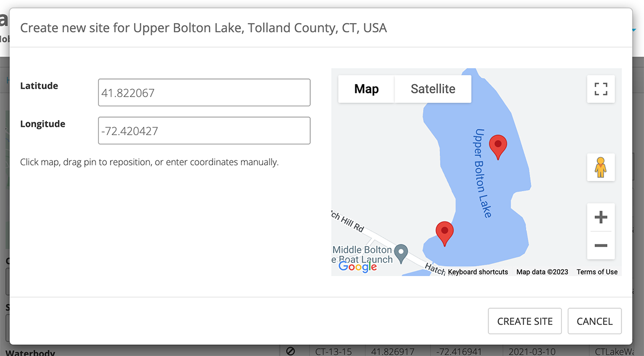The image size is (644, 356).
Task: Click the Street View pegman icon
Action: click(601, 167)
